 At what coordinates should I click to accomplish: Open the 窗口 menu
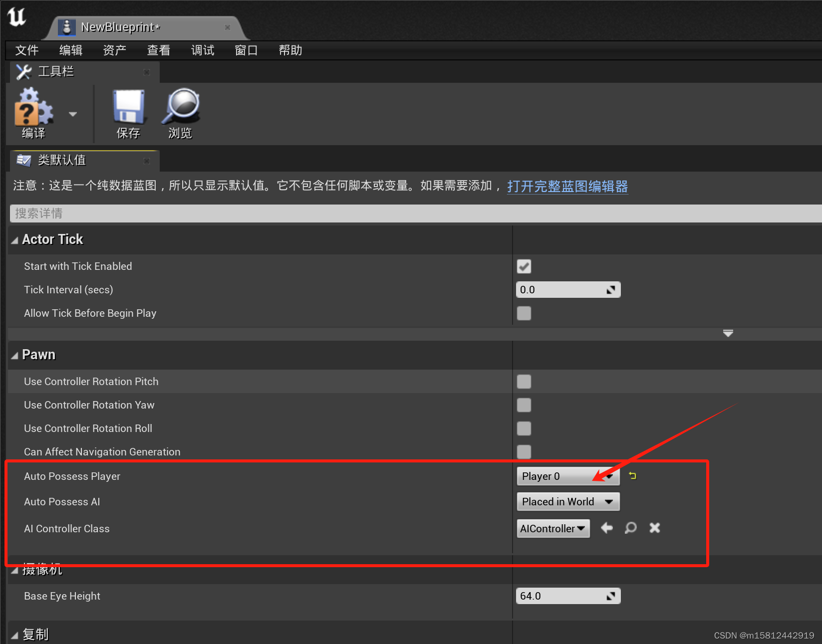(246, 50)
